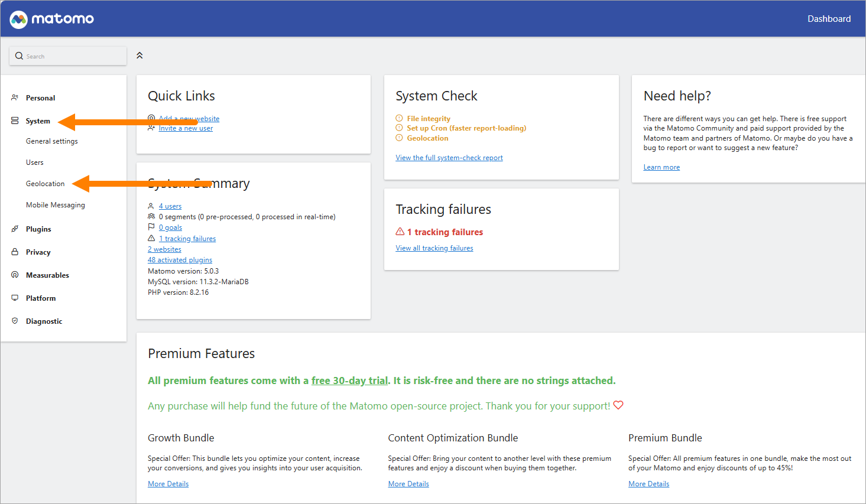Expand the Platform menu section
This screenshot has width=866, height=504.
(x=41, y=298)
